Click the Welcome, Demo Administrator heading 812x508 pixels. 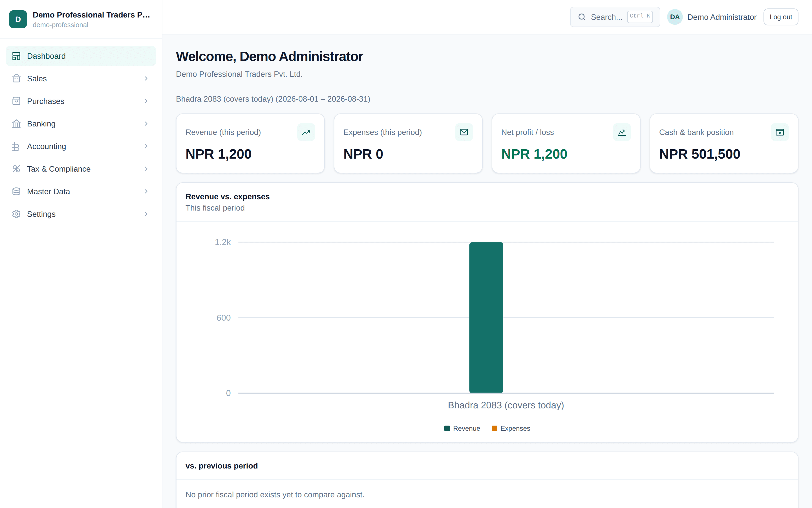pyautogui.click(x=270, y=56)
